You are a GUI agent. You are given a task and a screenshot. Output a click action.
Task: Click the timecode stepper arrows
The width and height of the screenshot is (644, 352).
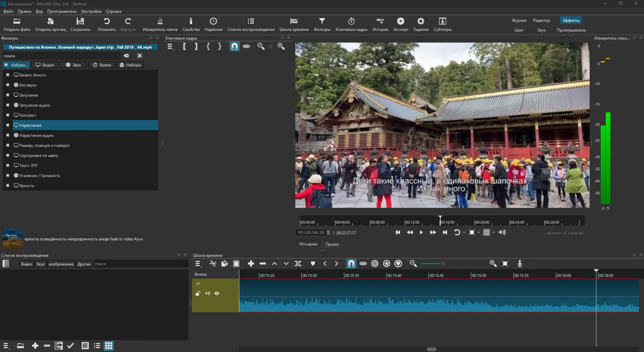[x=328, y=232]
